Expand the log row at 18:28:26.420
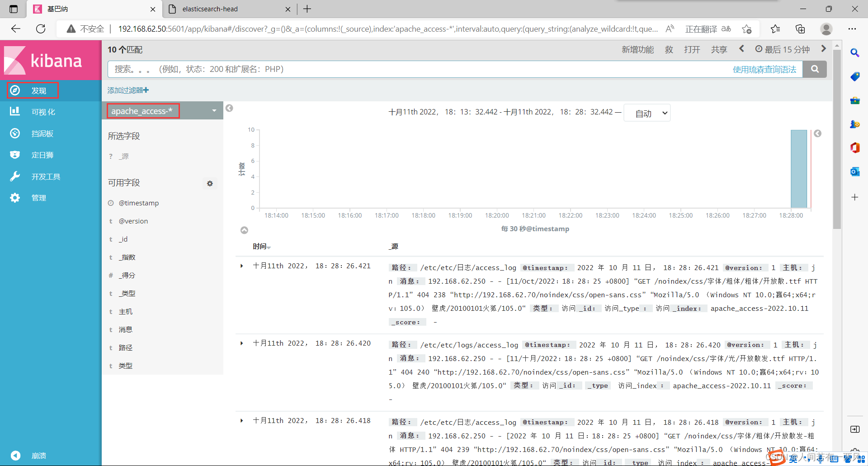The image size is (868, 466). point(242,343)
